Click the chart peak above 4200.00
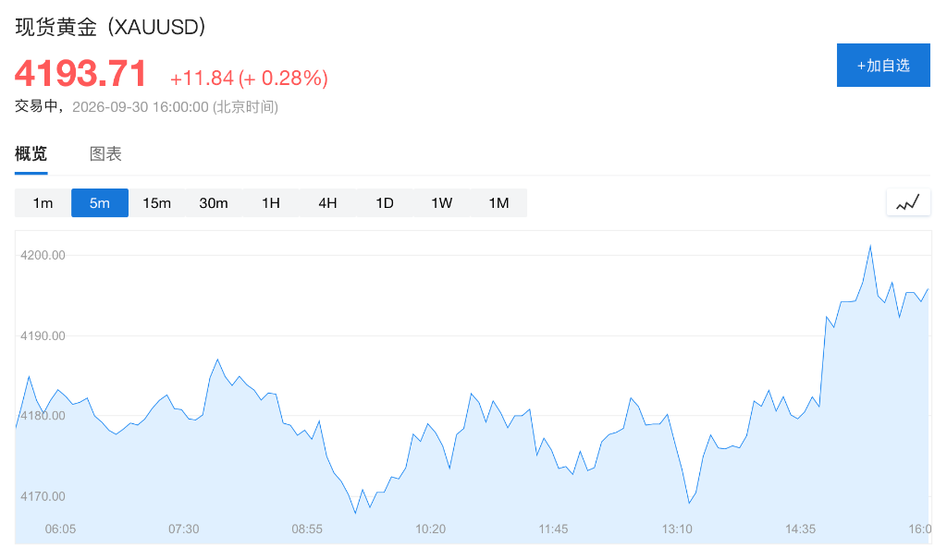Image resolution: width=947 pixels, height=560 pixels. (x=870, y=246)
